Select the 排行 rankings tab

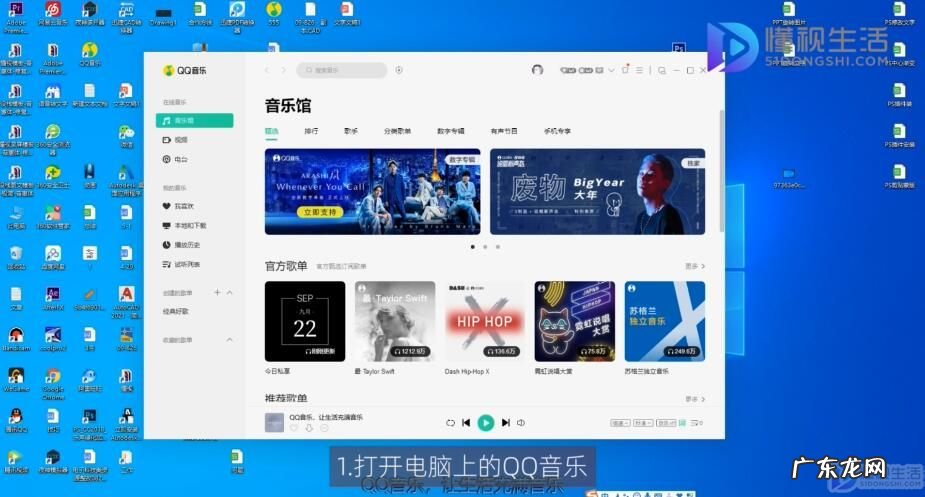[311, 131]
